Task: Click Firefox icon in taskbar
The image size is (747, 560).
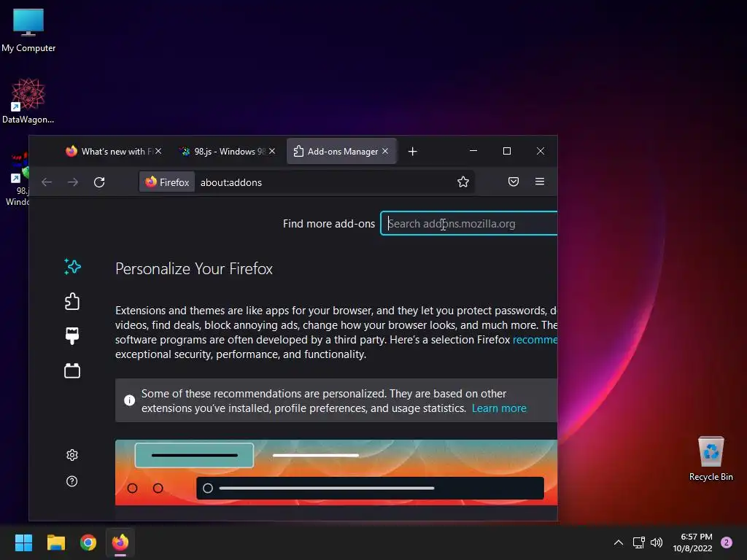Action: click(120, 542)
